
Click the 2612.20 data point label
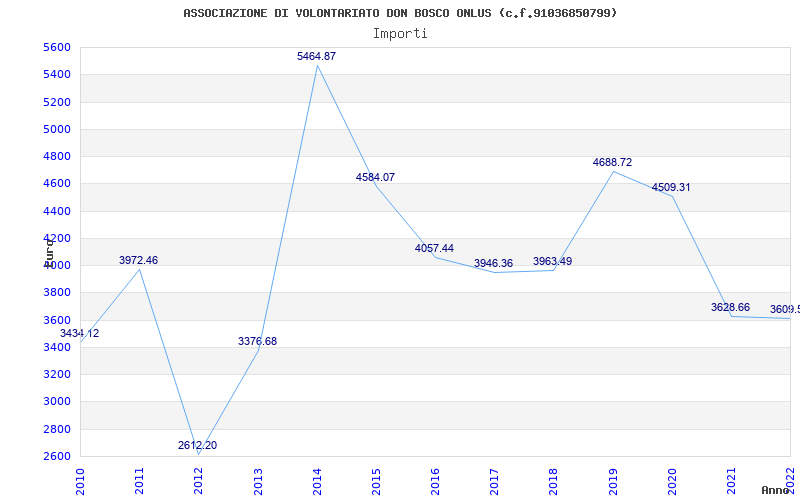197,445
